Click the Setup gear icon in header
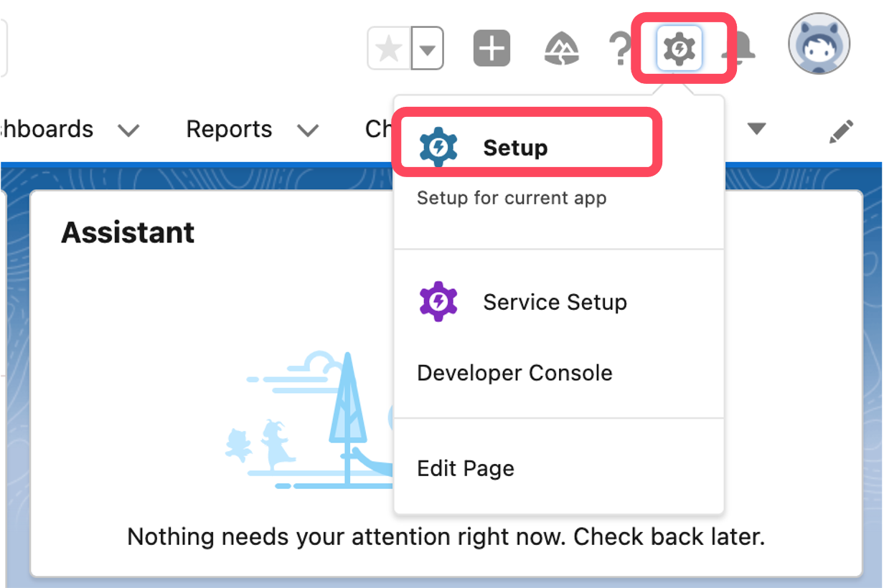 click(x=679, y=49)
